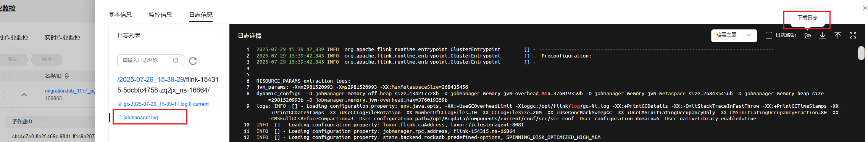Viewport: 868px width, 142px height.
Task: Check the migrationJob_1137 row checkbox
Action: (x=7, y=95)
